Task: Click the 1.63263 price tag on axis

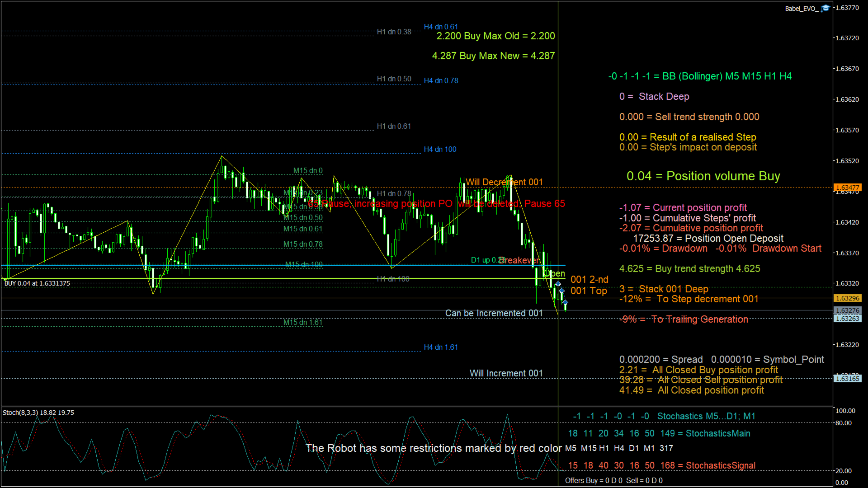Action: coord(847,319)
